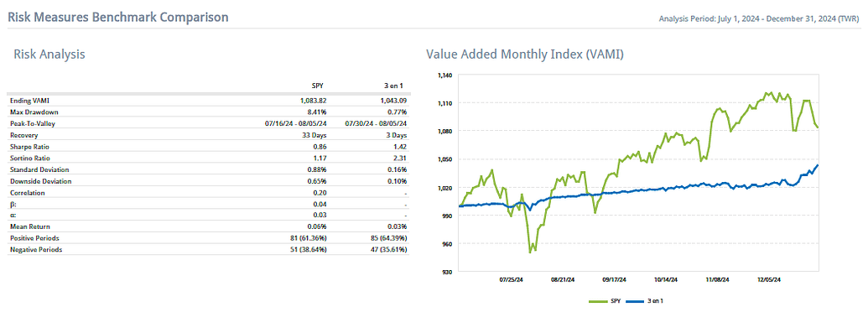The image size is (868, 312).
Task: Click the 09/17/24 axis date label
Action: click(x=615, y=280)
